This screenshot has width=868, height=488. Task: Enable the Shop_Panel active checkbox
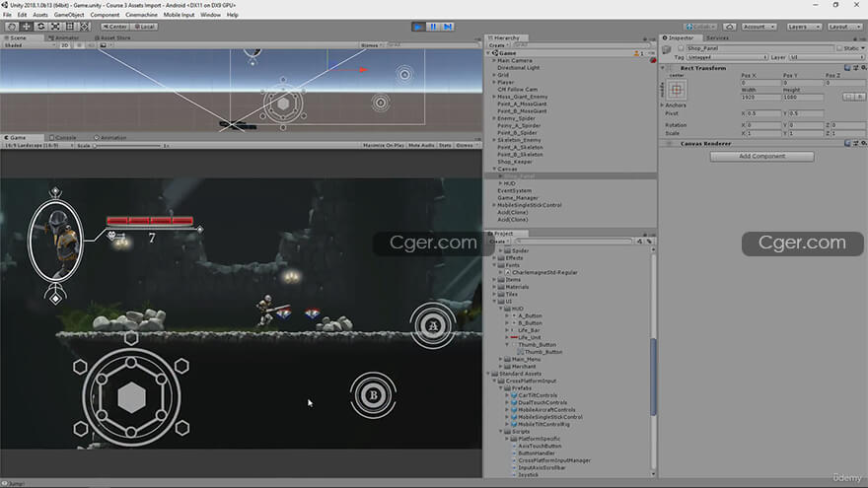(681, 48)
